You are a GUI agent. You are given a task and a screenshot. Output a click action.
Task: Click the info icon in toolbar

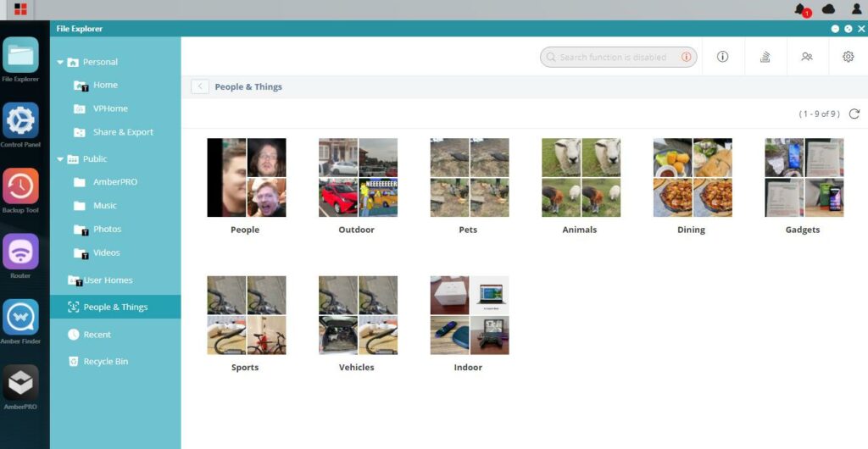722,57
